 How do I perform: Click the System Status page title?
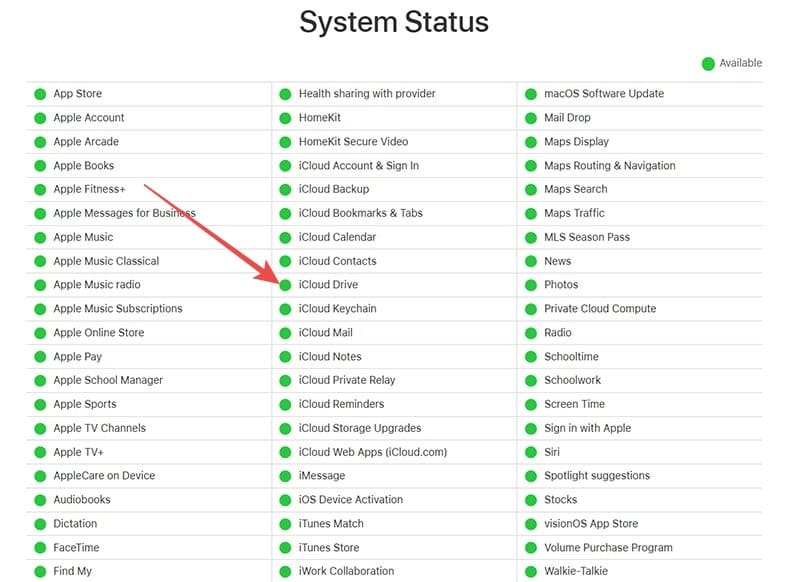point(393,23)
